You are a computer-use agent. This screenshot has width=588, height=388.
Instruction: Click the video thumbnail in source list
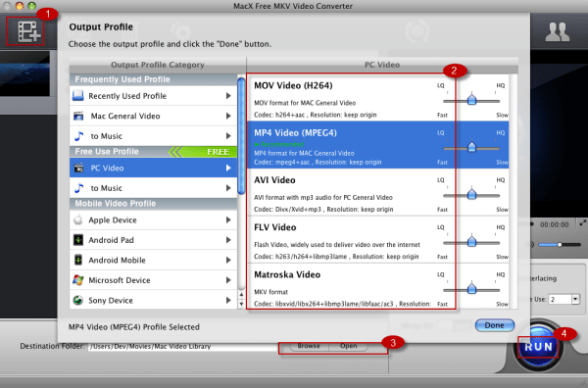tap(24, 73)
